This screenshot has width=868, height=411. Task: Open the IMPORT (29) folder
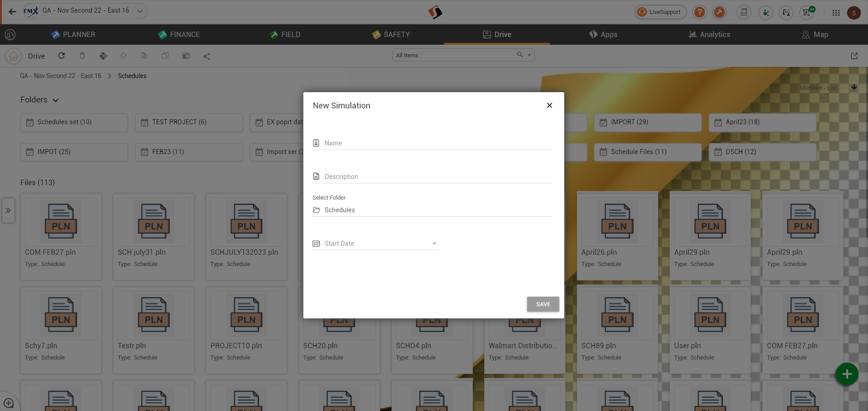click(x=648, y=122)
